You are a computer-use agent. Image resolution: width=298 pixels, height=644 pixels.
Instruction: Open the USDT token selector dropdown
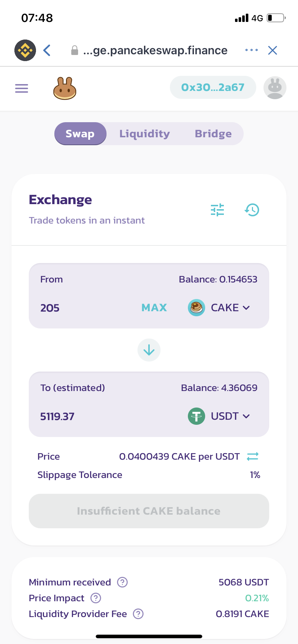[220, 416]
